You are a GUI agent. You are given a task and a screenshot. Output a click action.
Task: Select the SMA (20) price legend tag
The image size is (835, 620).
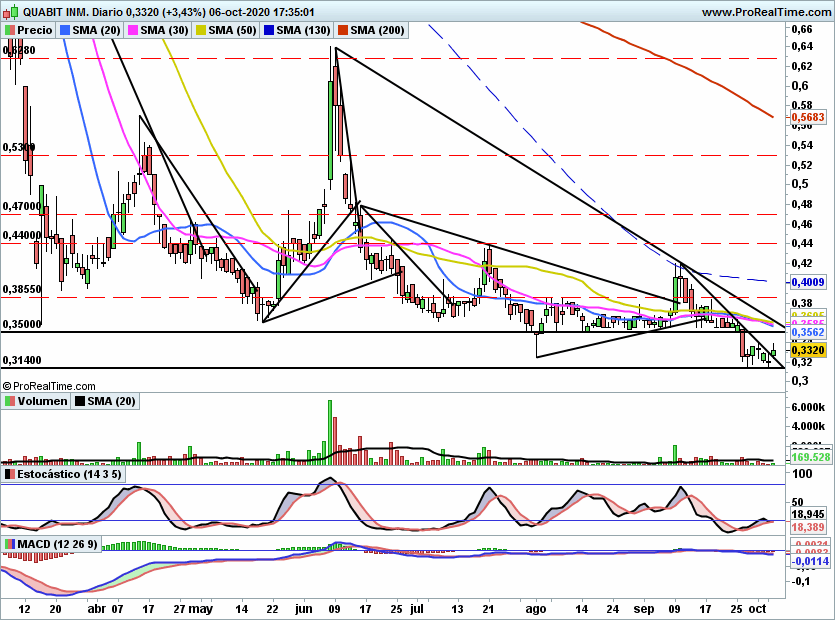point(90,30)
